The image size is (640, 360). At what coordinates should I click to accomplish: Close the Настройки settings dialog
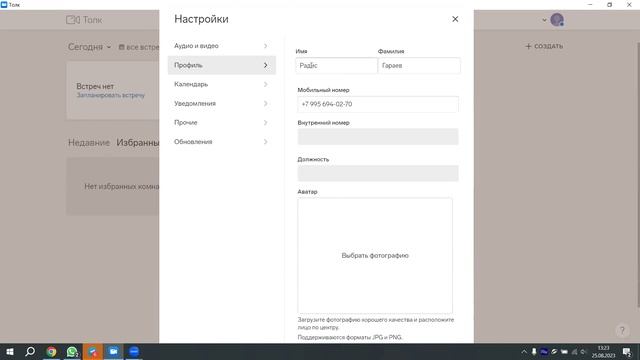(455, 19)
